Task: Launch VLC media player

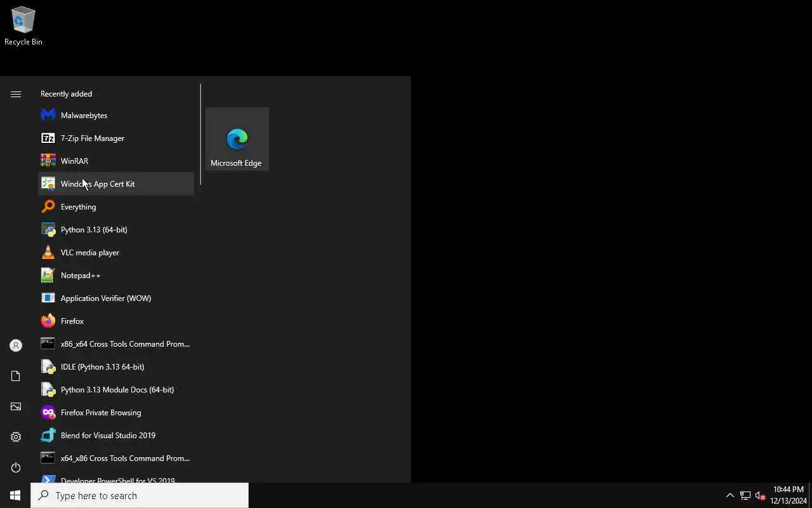Action: pyautogui.click(x=116, y=253)
